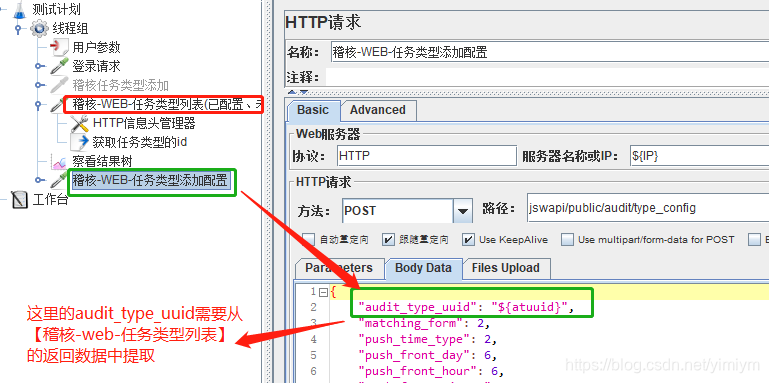The width and height of the screenshot is (769, 383).
Task: Open the Files Upload tab
Action: [x=506, y=268]
